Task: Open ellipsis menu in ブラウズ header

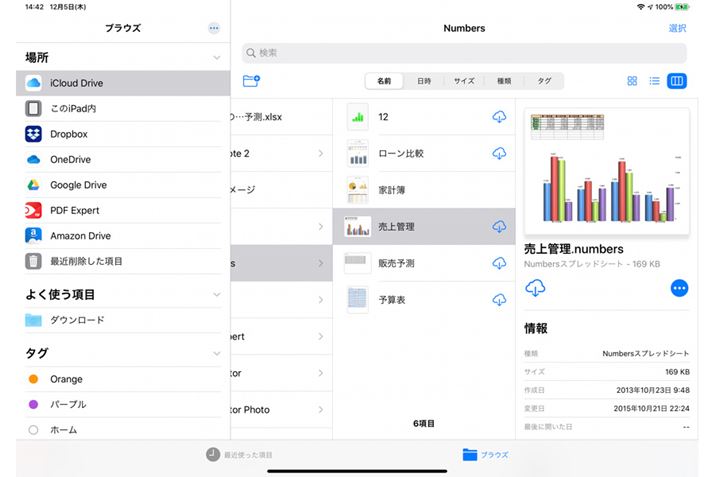Action: click(214, 28)
